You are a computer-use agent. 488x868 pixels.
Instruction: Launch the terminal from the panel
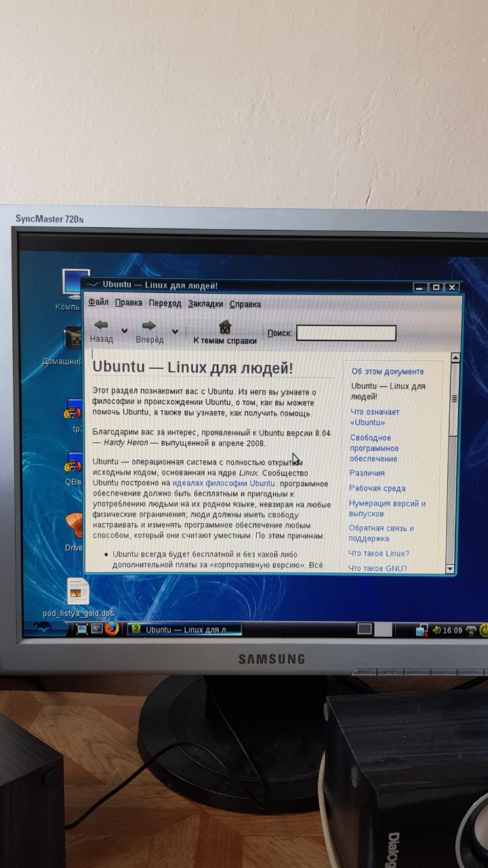point(97,629)
